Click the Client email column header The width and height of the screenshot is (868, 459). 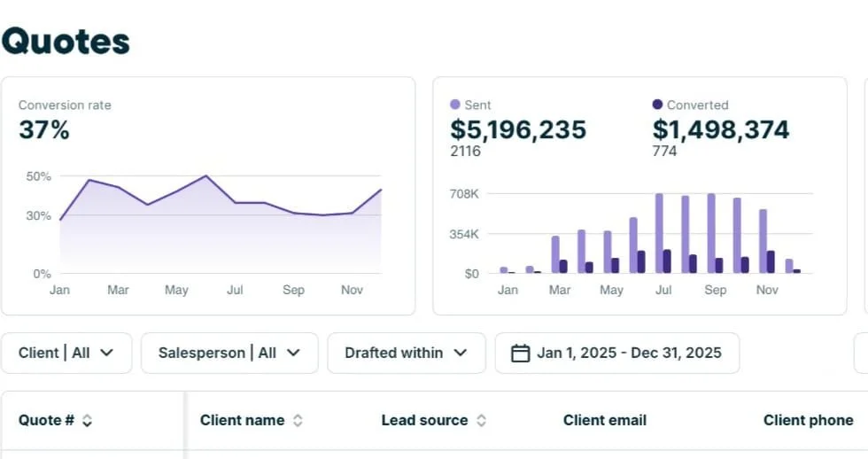[x=604, y=420]
